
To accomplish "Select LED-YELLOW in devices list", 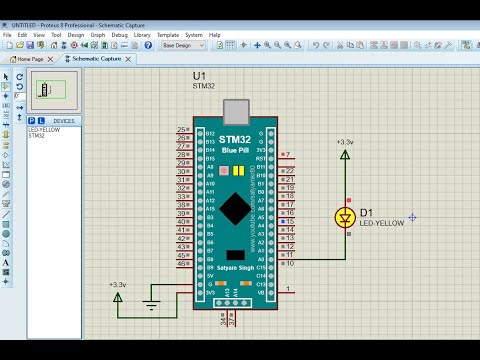I will [x=44, y=130].
